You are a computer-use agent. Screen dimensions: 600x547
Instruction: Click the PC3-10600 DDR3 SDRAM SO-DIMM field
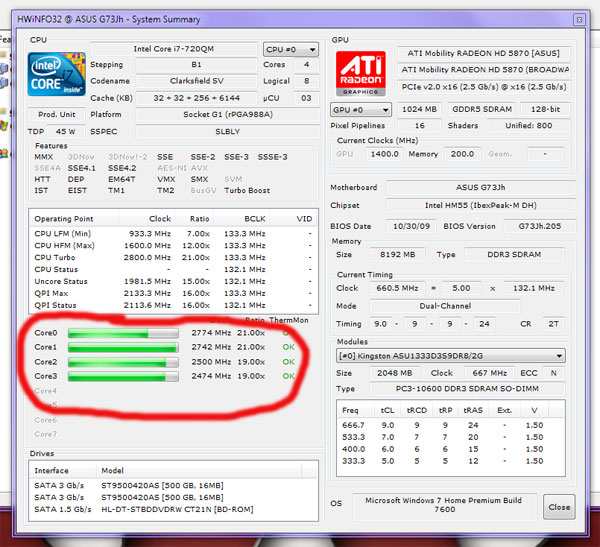(467, 389)
